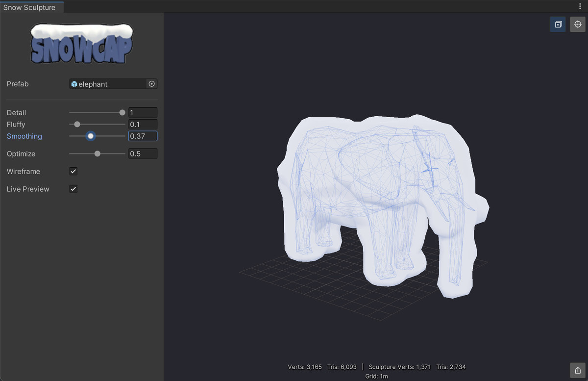Click the Tris: 2,734 status text

tap(451, 367)
